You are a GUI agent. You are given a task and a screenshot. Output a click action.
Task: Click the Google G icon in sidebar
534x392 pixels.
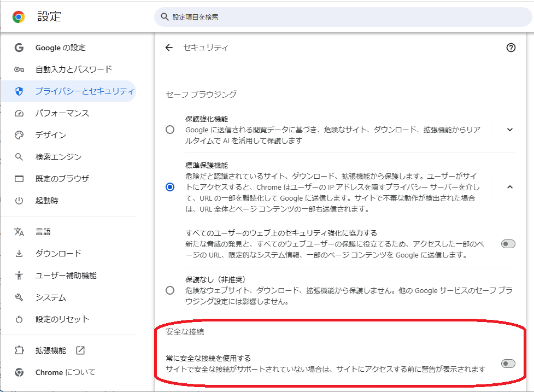click(19, 48)
